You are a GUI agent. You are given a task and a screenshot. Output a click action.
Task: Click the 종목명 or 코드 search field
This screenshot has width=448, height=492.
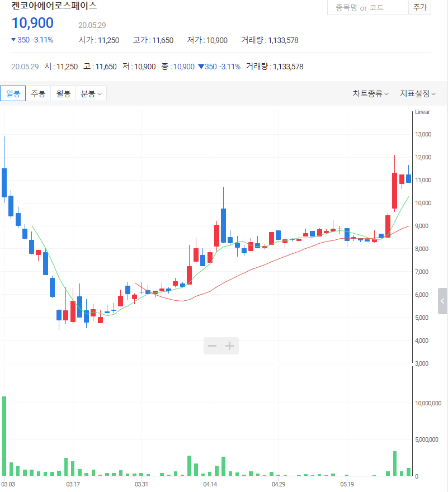tap(367, 7)
